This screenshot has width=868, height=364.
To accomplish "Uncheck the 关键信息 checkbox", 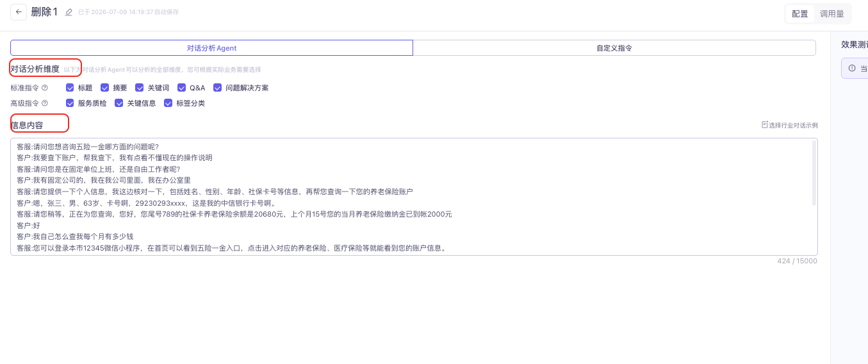I will 119,103.
